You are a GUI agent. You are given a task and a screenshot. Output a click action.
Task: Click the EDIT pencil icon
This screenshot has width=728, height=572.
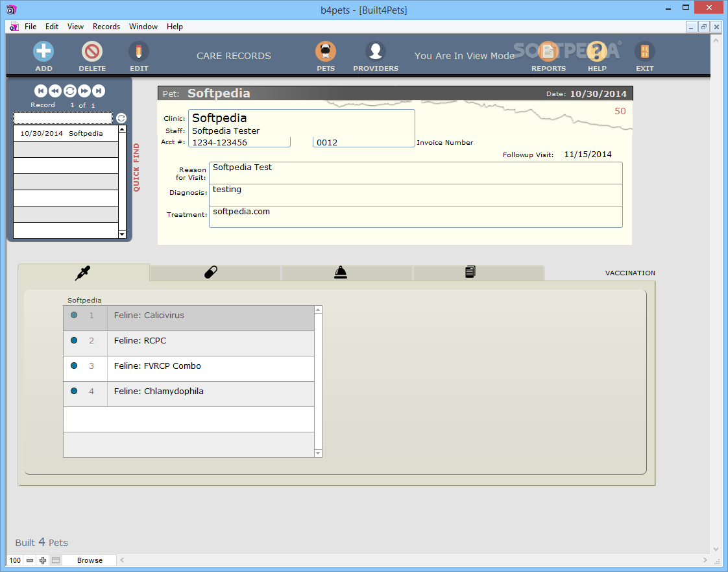pyautogui.click(x=139, y=51)
